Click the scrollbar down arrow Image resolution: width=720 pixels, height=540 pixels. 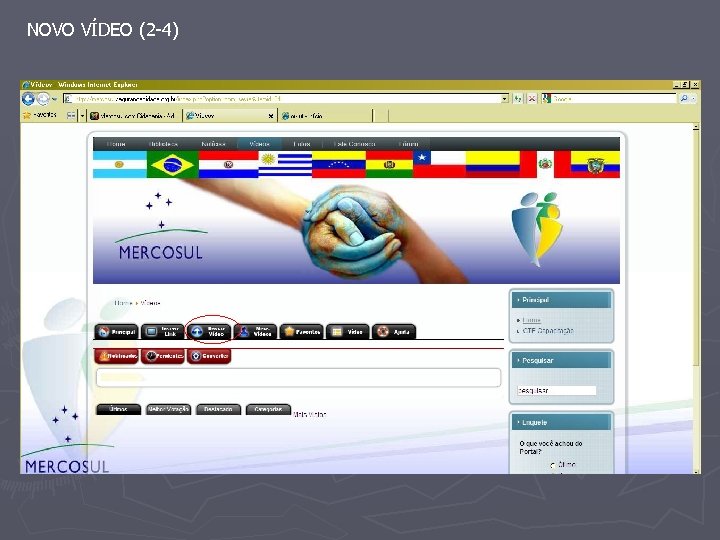(696, 471)
